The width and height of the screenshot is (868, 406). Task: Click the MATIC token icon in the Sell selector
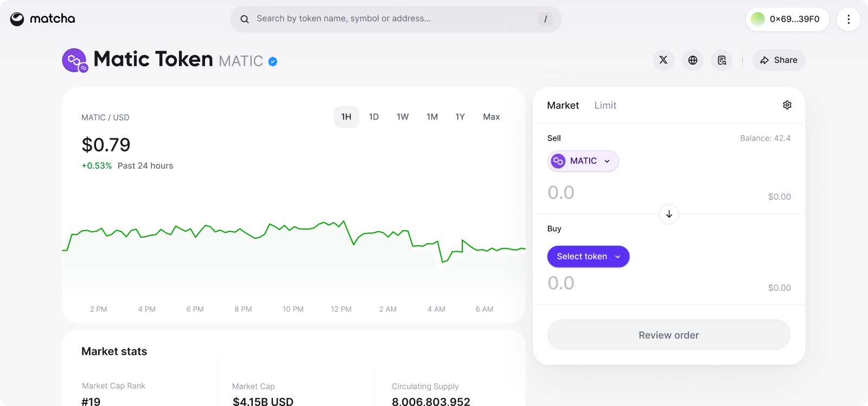(x=558, y=161)
